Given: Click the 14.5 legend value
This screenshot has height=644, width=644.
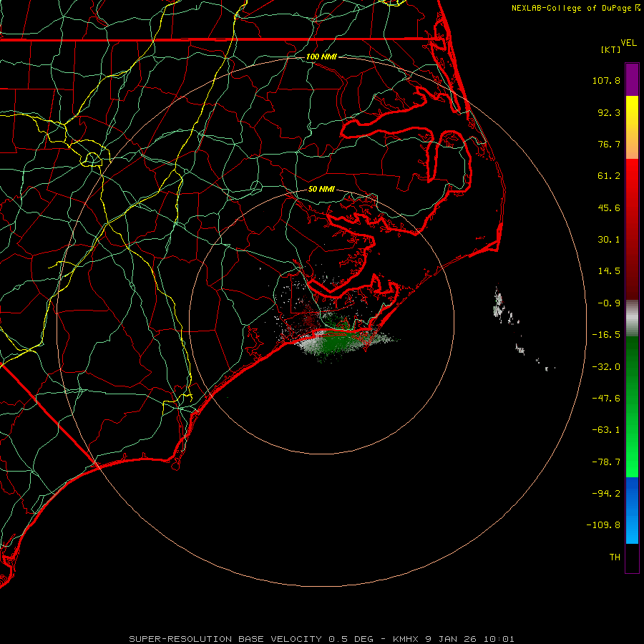Looking at the screenshot, I should coord(609,271).
